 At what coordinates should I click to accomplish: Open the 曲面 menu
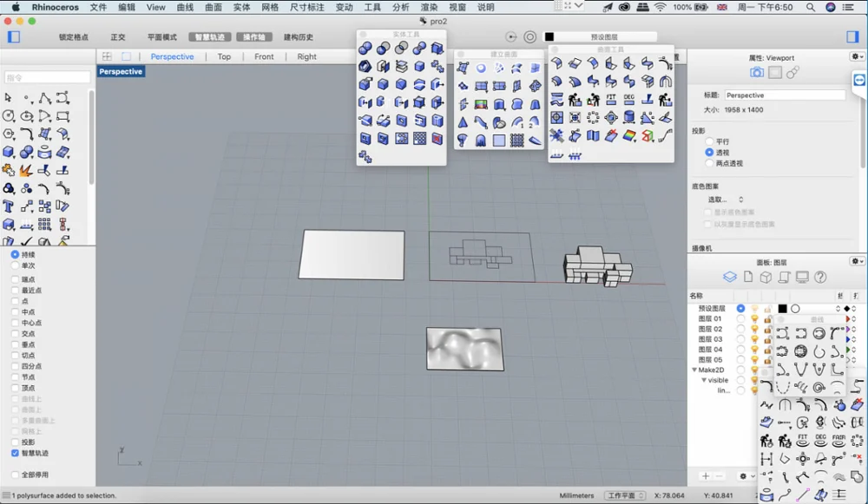(x=214, y=7)
